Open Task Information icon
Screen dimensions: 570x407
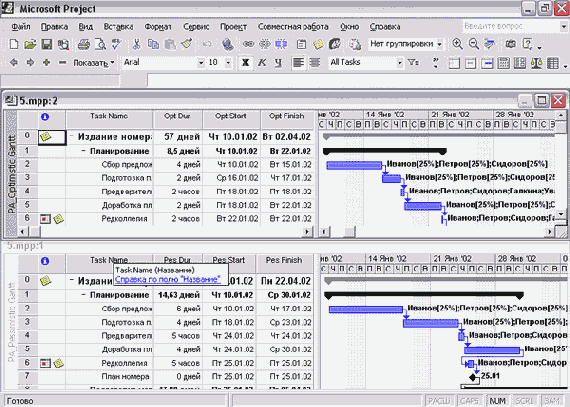point(301,44)
